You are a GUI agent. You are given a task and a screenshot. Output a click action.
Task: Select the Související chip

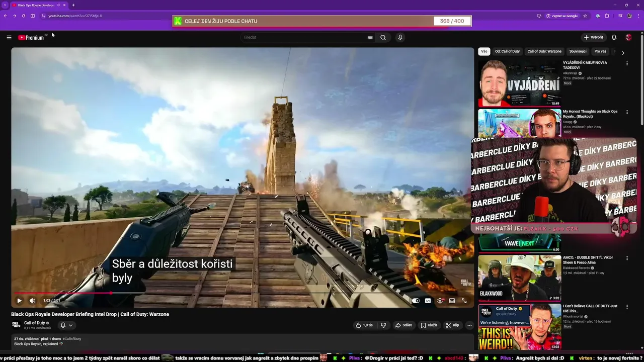(578, 51)
